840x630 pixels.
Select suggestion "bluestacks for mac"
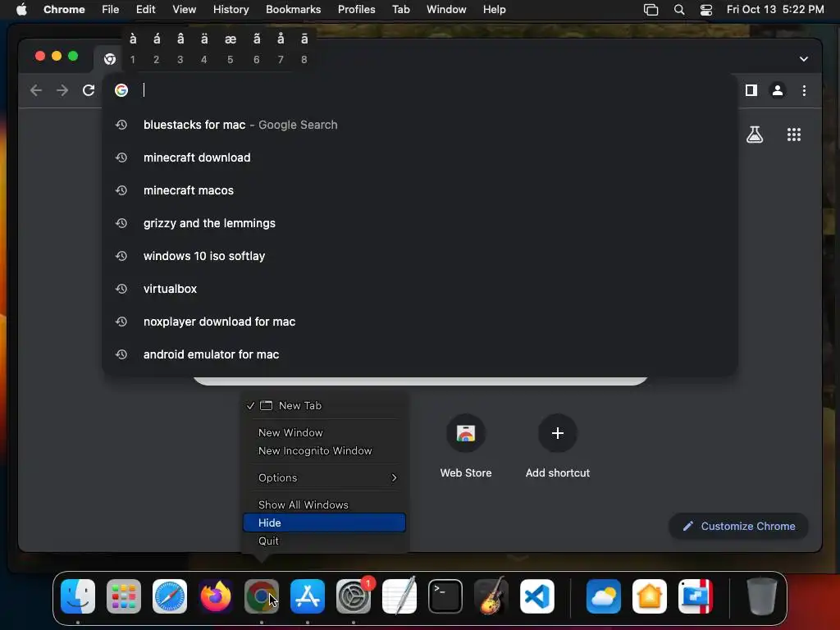(x=419, y=125)
